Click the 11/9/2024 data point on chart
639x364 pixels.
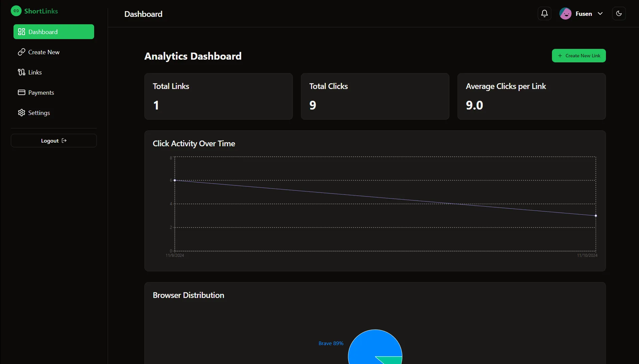click(175, 180)
